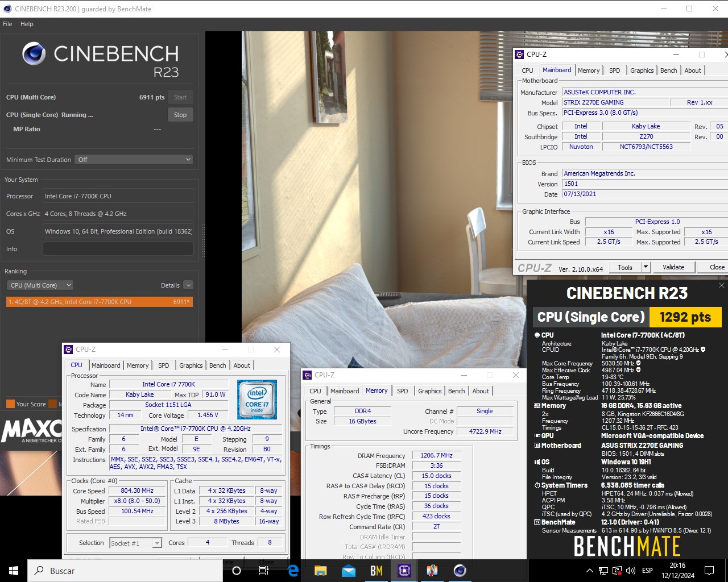The image size is (728, 582).
Task: Launch Microsoft Edge from the taskbar
Action: (293, 571)
